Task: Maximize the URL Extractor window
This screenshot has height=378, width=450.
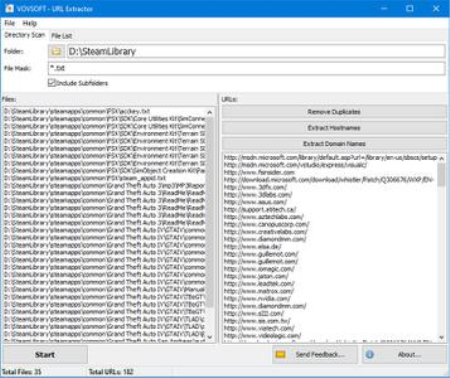Action: pyautogui.click(x=410, y=8)
